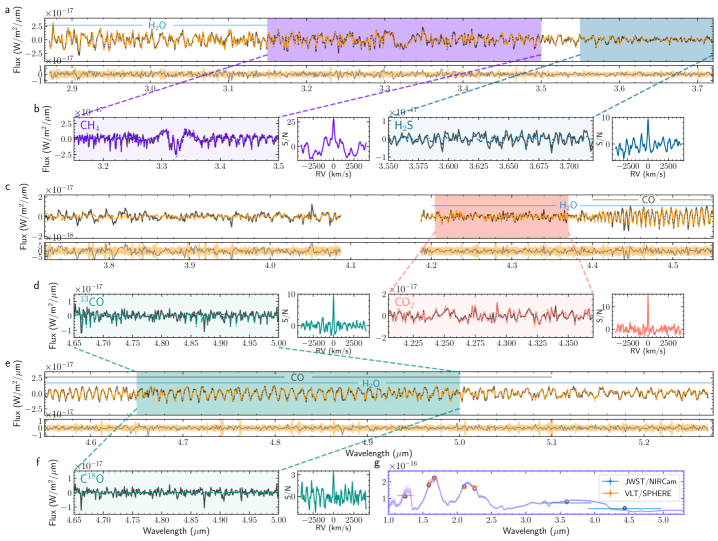Click the CO label in panel e
This screenshot has width=718, height=541.
297,377
